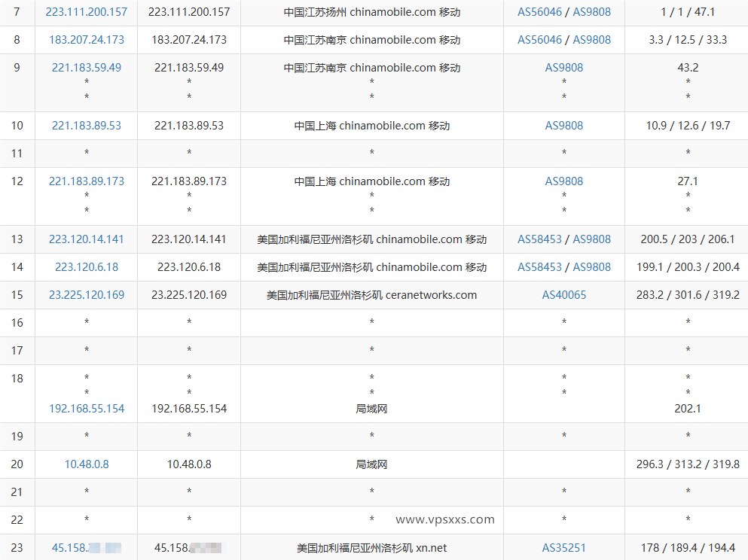Image resolution: width=748 pixels, height=560 pixels.
Task: Click location 美国加利福尼亚州洛杉矶 chinamobile.com in hop 13
Action: pos(372,239)
